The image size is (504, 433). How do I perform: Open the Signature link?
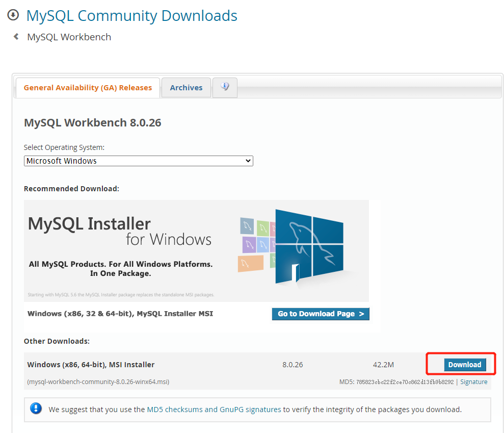click(x=474, y=382)
